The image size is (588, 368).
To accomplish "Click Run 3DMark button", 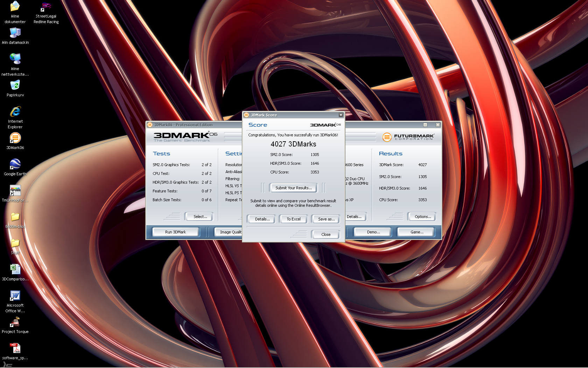I will click(175, 232).
